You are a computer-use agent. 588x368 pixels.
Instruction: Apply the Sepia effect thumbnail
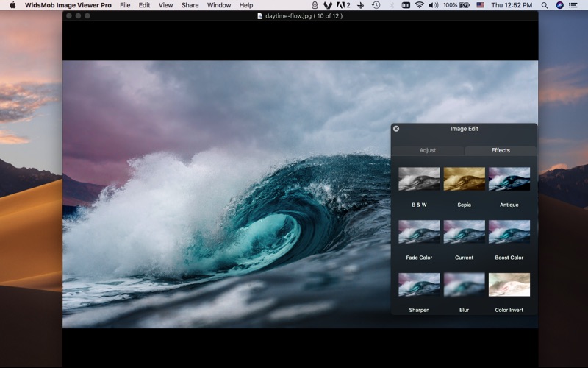tap(465, 179)
